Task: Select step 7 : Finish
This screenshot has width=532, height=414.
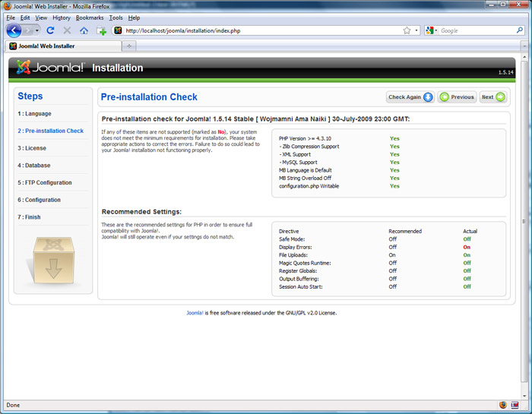Action: coord(29,217)
